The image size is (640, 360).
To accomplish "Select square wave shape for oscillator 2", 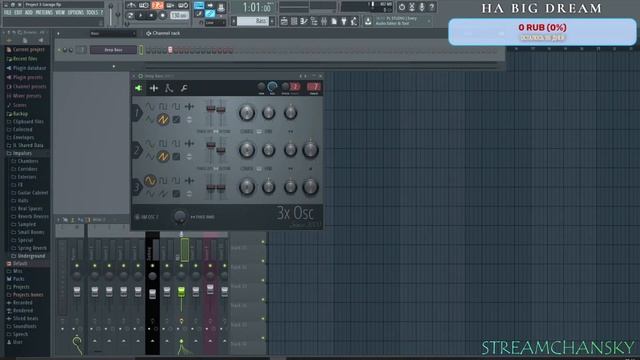I will point(163,144).
